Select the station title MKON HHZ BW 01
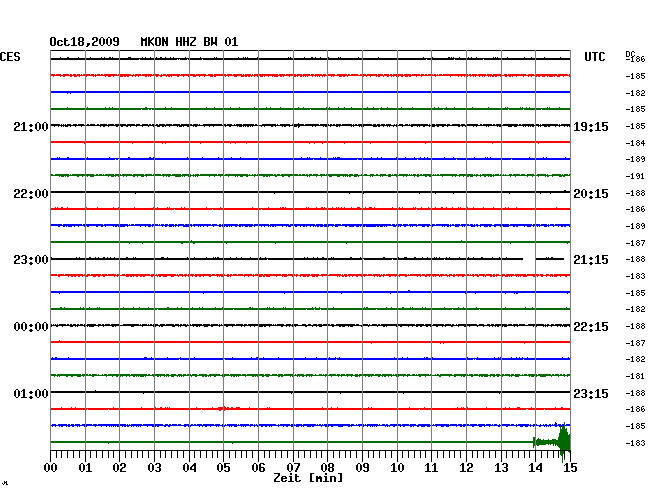Screen dimensions: 650x494 coord(189,42)
